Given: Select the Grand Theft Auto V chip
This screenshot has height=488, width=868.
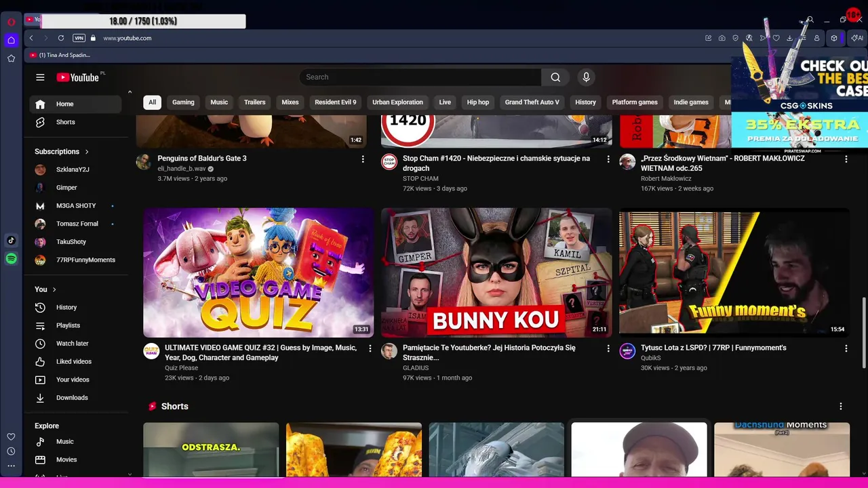Looking at the screenshot, I should [x=532, y=102].
